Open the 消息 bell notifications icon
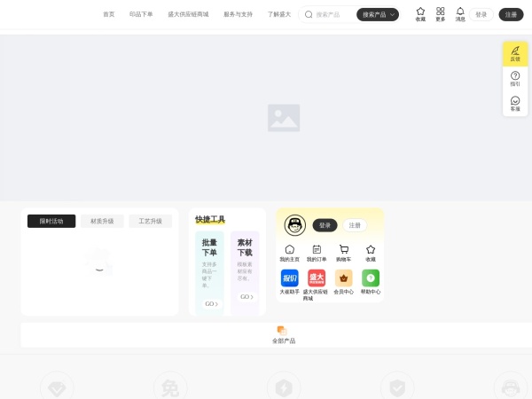Image resolution: width=532 pixels, height=399 pixels. (x=460, y=14)
